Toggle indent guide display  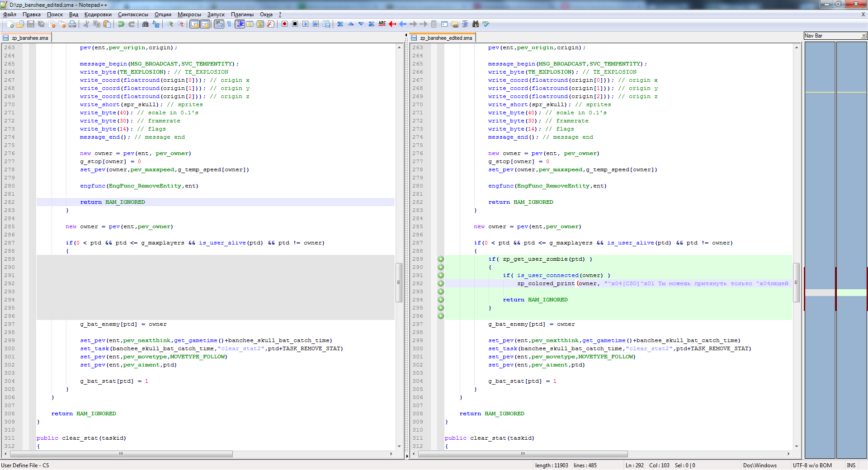point(239,24)
